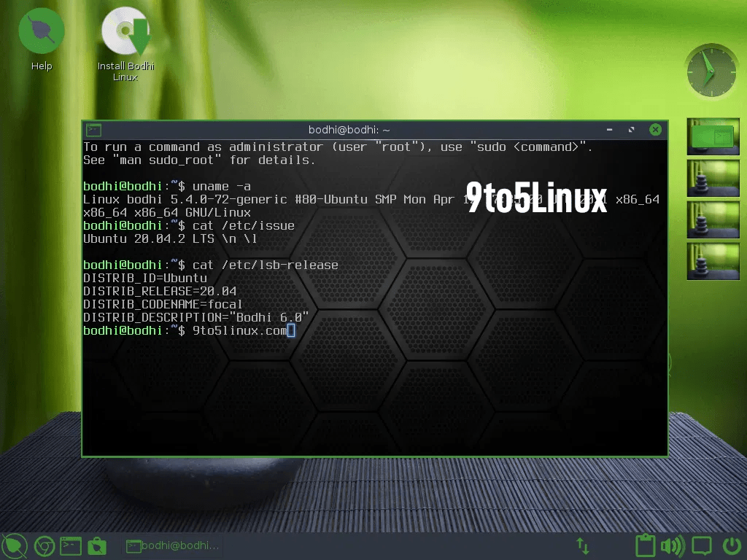Switch to the fourth virtual desktop thumbnail

coord(713,261)
